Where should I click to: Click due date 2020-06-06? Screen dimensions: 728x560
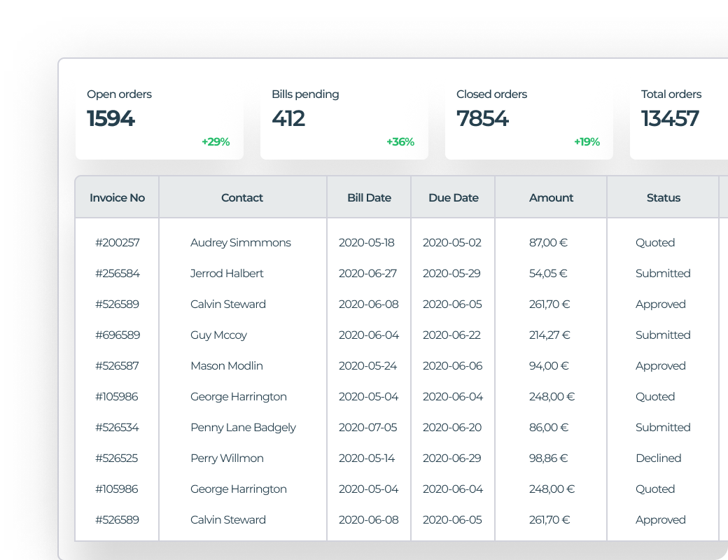(x=452, y=365)
